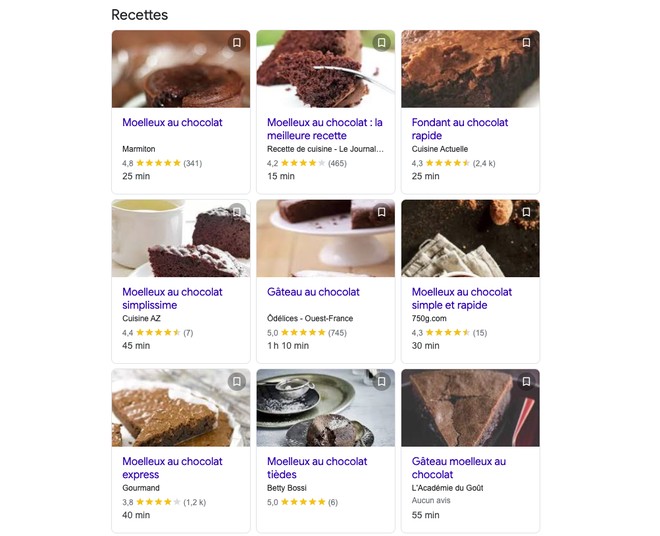
Task: Save the Moelleux au chocolat simplissime recipe
Action: [x=236, y=212]
